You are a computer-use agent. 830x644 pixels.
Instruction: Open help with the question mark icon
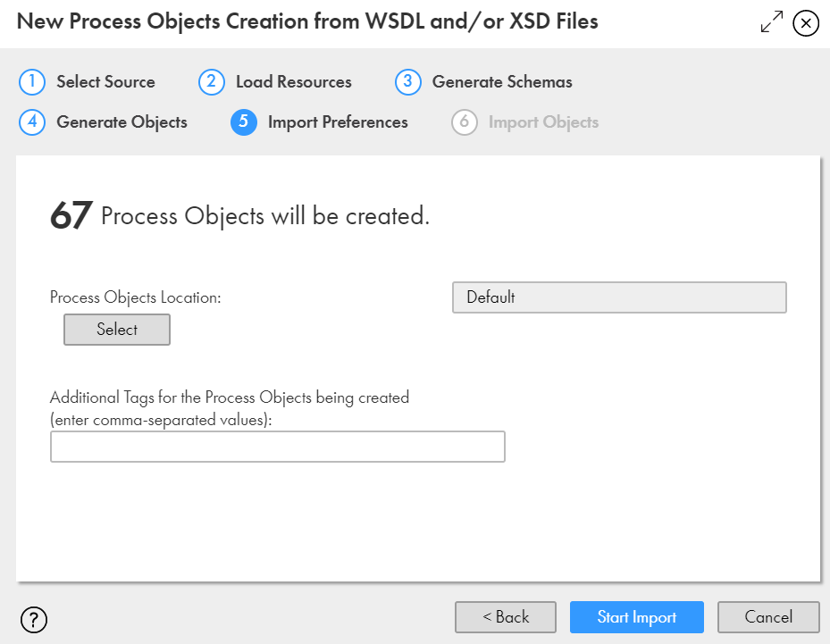coord(34,620)
